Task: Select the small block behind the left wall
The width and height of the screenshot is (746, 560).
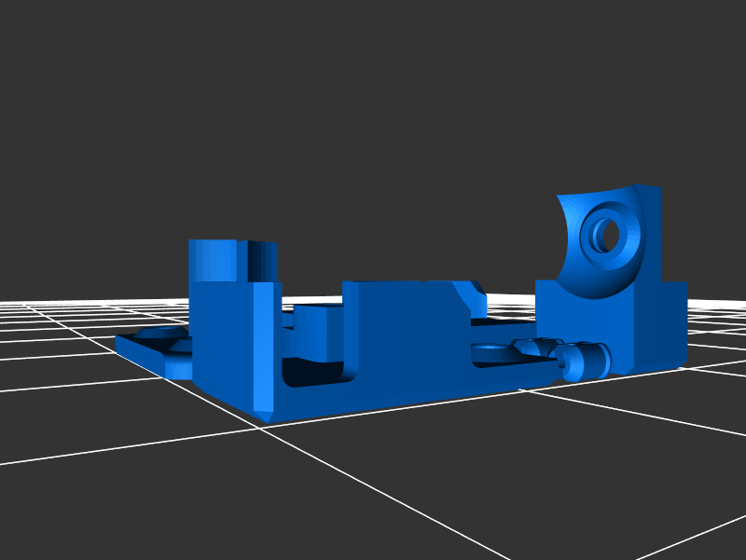Action: coord(317,328)
